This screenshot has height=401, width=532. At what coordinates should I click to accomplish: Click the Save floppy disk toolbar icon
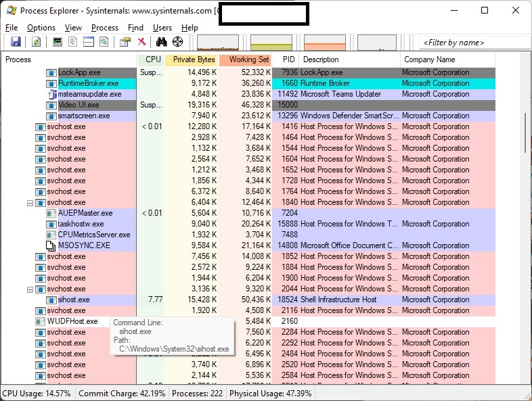coord(16,42)
